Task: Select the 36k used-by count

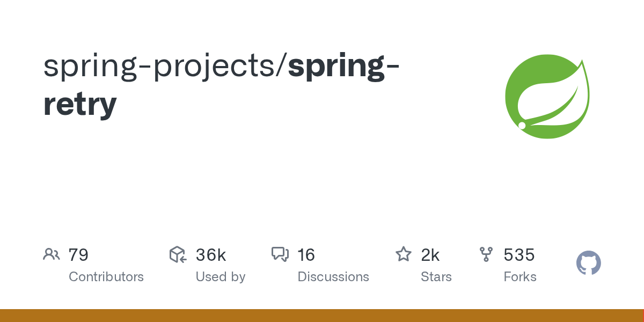Action: (211, 255)
